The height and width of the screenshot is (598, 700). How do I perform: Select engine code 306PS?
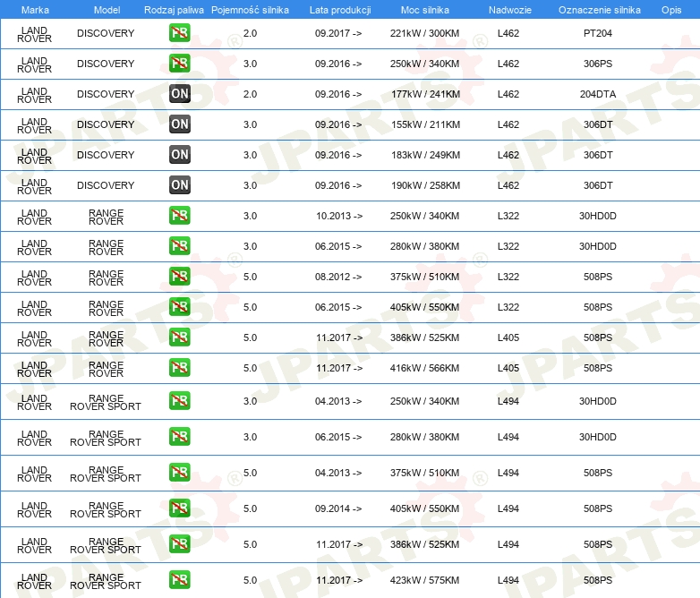pyautogui.click(x=598, y=64)
